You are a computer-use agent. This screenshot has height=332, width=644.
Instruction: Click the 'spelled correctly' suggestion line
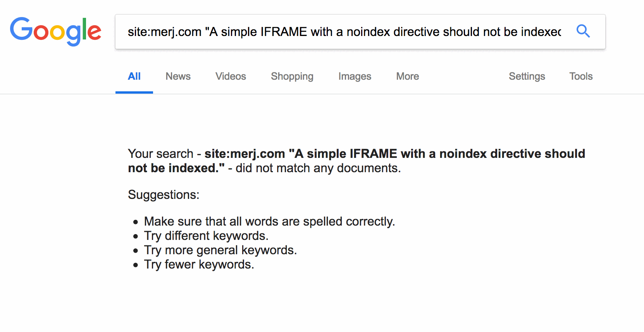[269, 221]
